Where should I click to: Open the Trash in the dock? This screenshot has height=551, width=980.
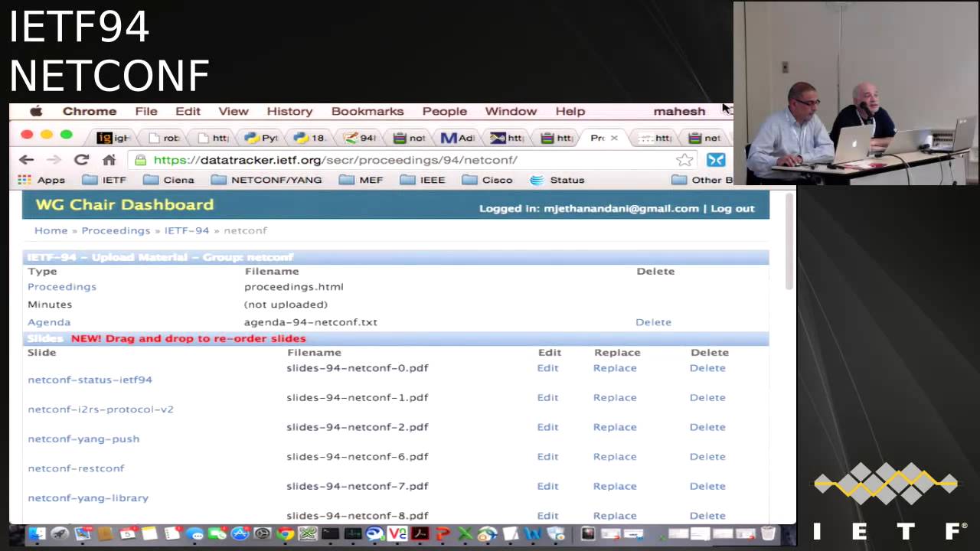pos(769,533)
